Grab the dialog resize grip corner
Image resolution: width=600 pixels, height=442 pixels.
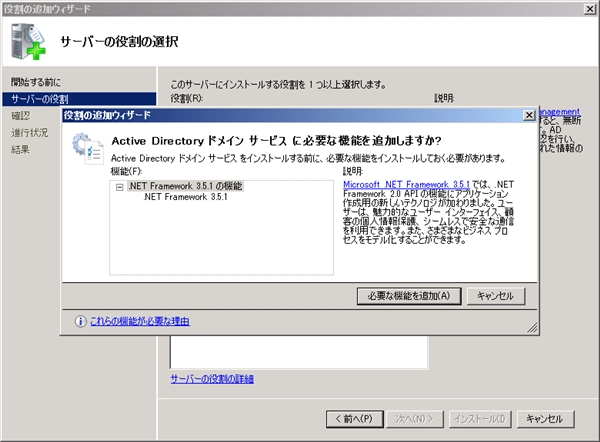532,328
